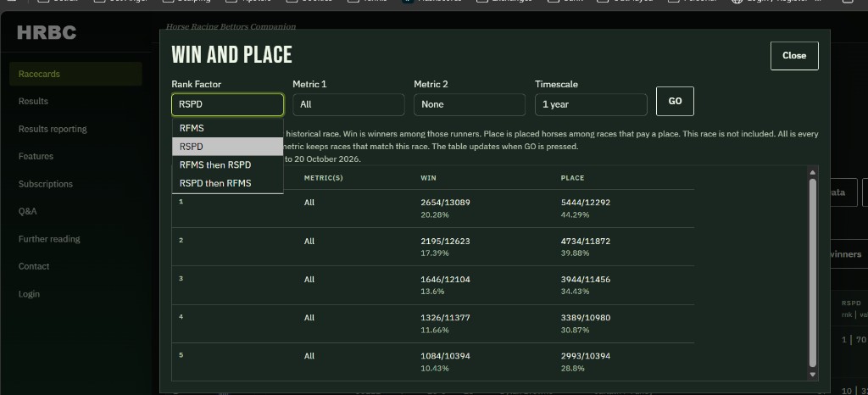Viewport: 868px width, 395px height.
Task: Click the 'All' metric cell in rank 5 row
Action: point(309,356)
